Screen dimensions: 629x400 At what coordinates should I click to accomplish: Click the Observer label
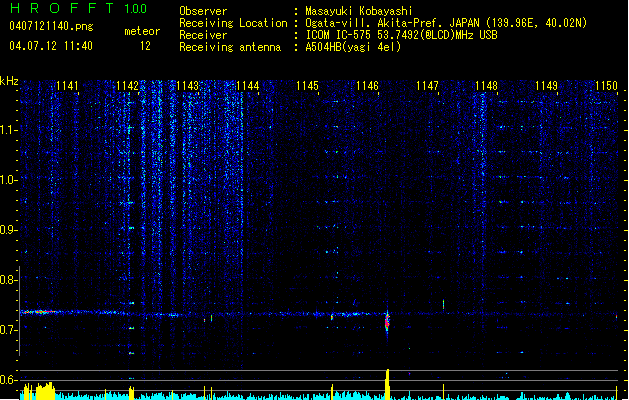(203, 11)
